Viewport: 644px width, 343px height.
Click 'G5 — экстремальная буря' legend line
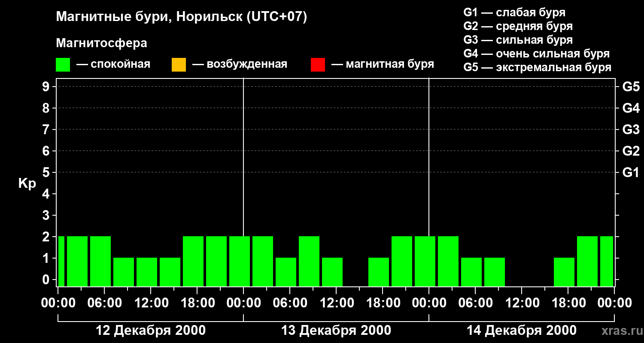pyautogui.click(x=538, y=67)
